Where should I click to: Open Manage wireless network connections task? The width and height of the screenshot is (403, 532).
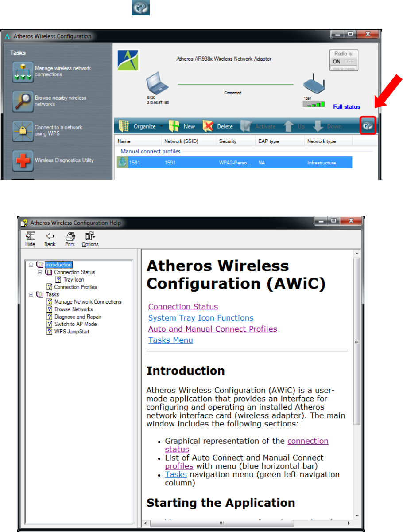tap(51, 72)
